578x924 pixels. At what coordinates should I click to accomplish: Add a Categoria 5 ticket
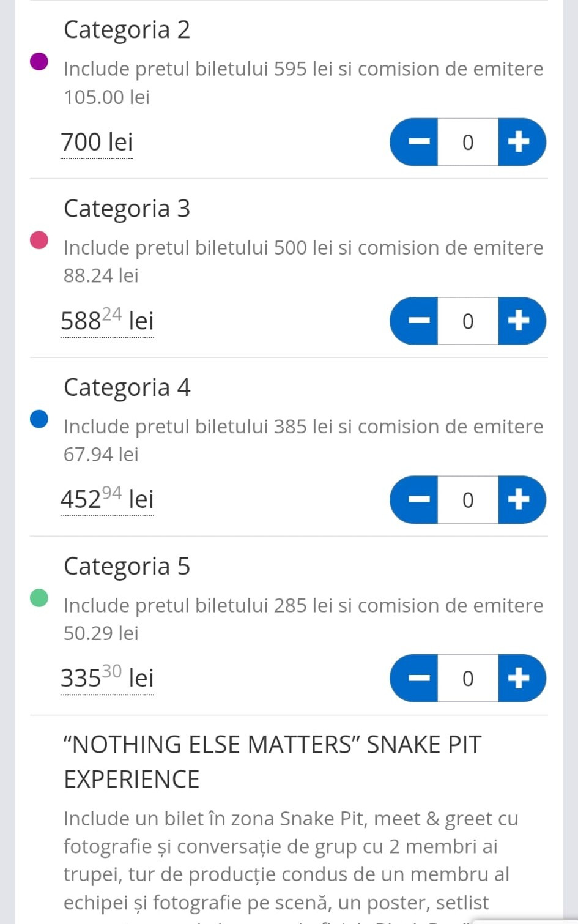(520, 679)
